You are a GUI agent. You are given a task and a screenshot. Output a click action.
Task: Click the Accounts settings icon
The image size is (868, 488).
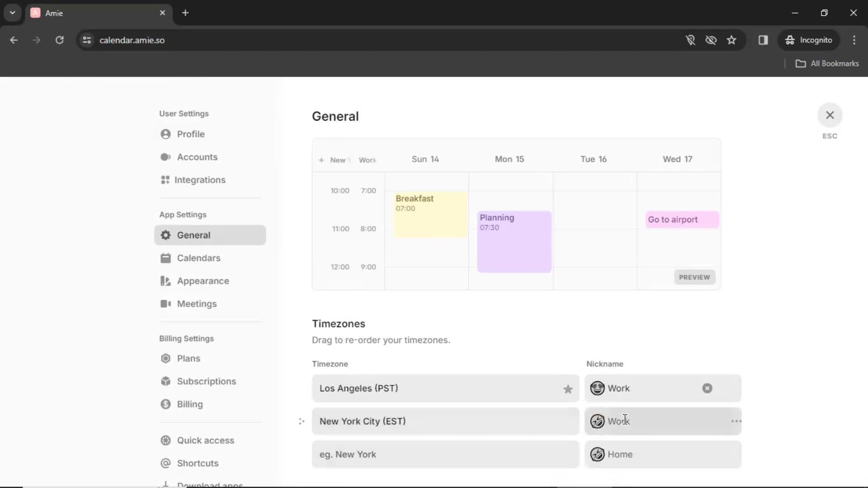165,157
